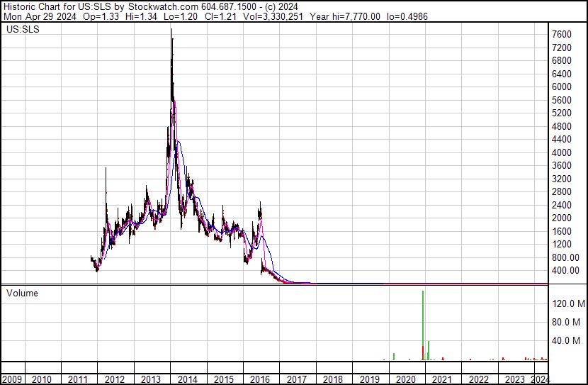588x385 pixels.
Task: Click the Volume panel label
Action: [22, 293]
